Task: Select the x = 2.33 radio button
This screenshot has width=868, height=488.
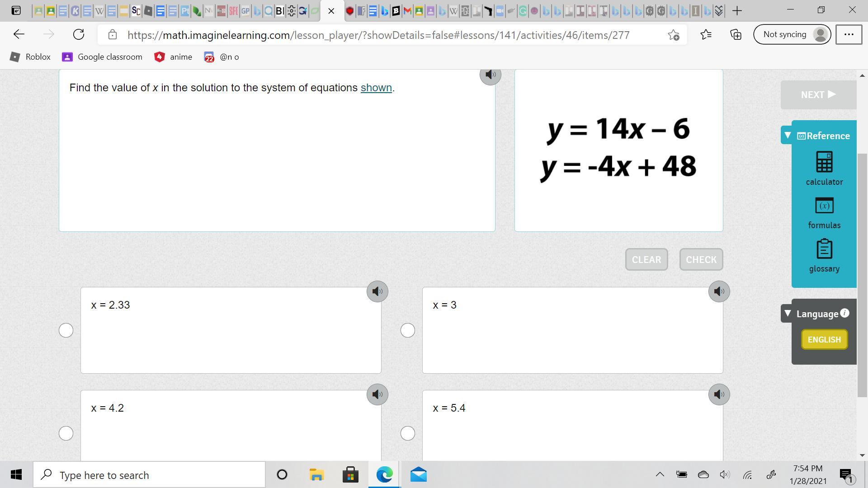Action: pos(66,330)
